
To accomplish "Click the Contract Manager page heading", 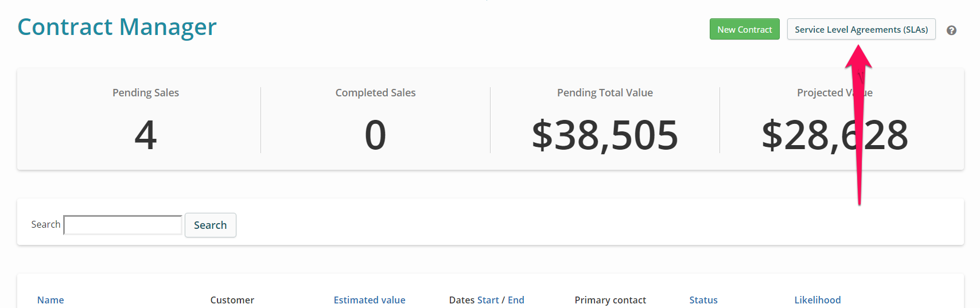I will coord(117,27).
